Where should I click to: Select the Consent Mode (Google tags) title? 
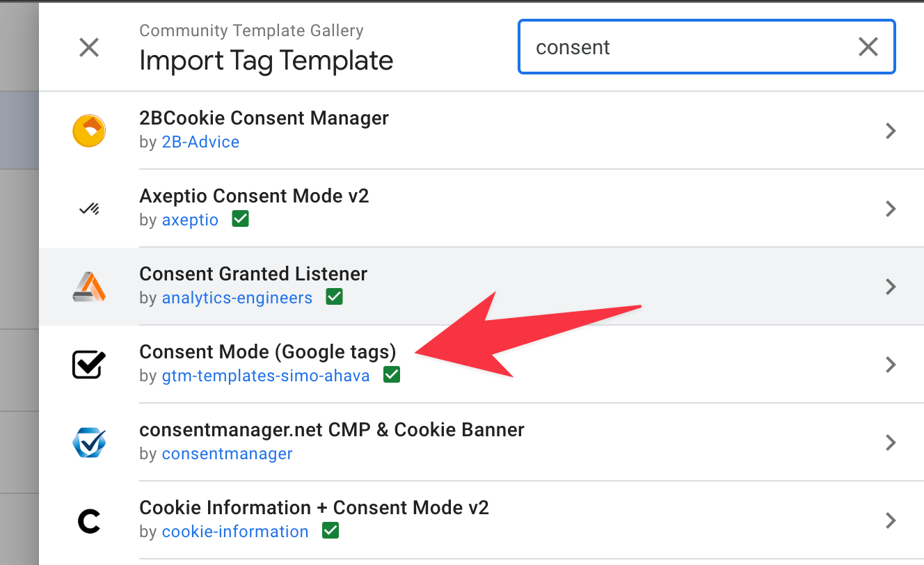268,352
